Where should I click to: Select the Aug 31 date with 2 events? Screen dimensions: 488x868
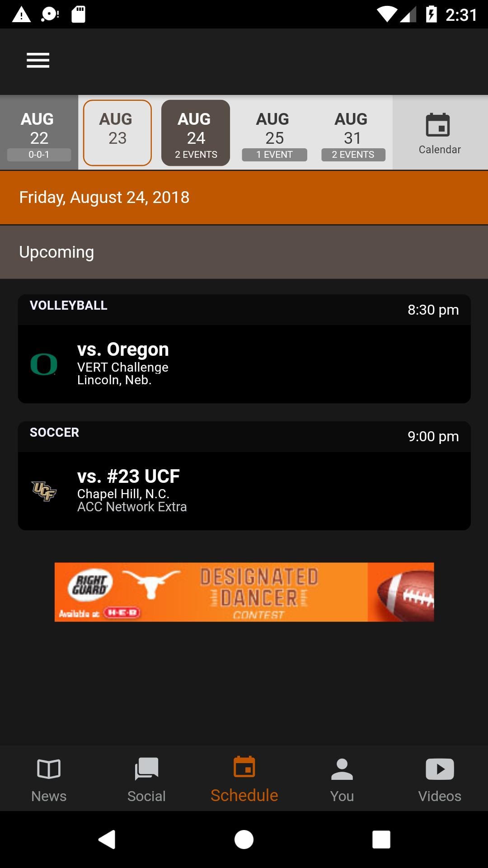[x=353, y=133]
